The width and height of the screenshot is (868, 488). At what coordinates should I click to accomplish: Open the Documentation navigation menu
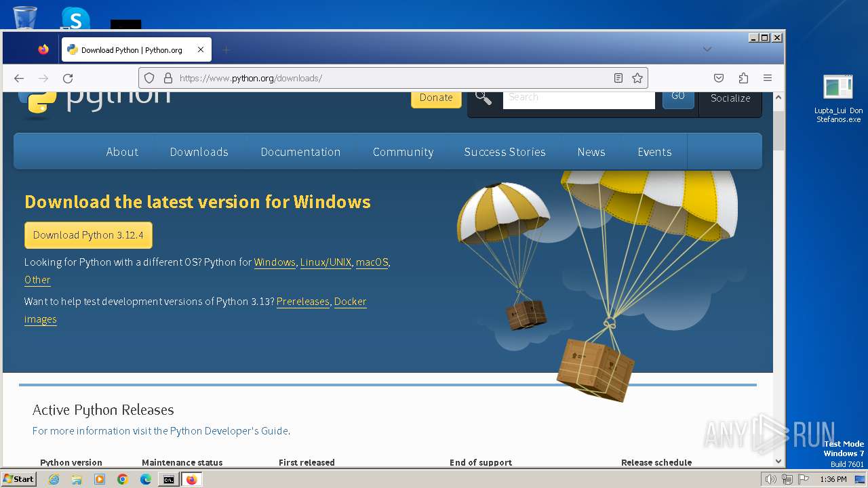click(300, 152)
